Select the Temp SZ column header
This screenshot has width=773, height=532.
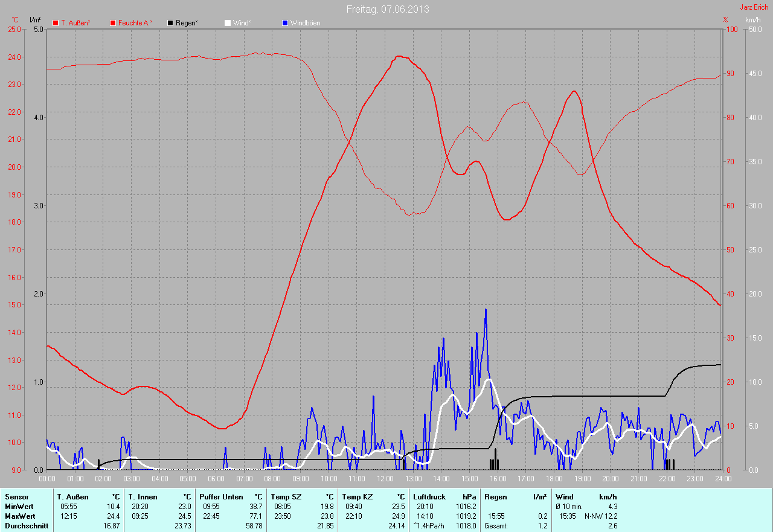tap(285, 497)
